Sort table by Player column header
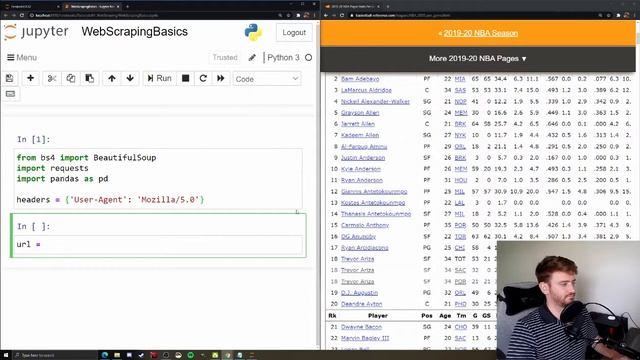The height and width of the screenshot is (360, 640). coord(378,316)
